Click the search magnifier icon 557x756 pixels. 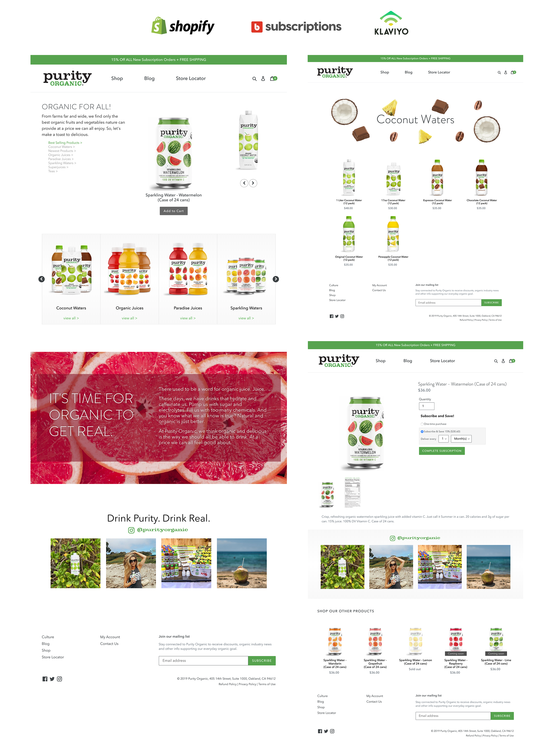click(254, 78)
